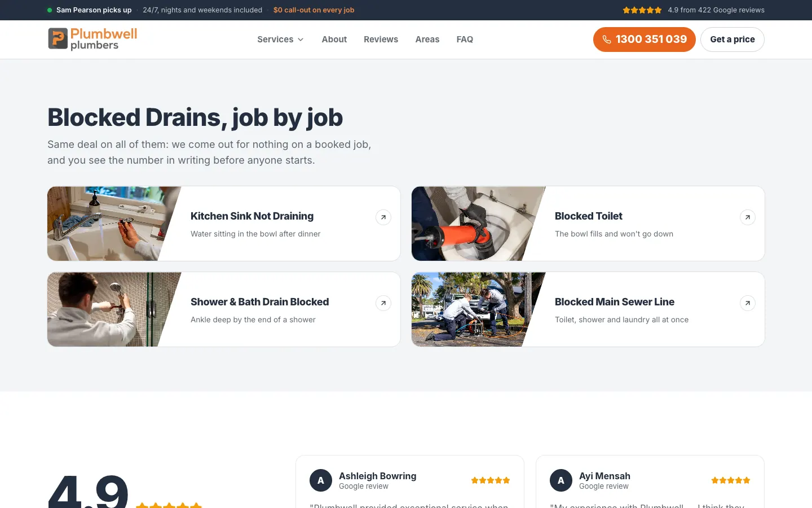Open arrow icon on Shower & Bath Drain Blocked card
Image resolution: width=812 pixels, height=508 pixels.
383,303
